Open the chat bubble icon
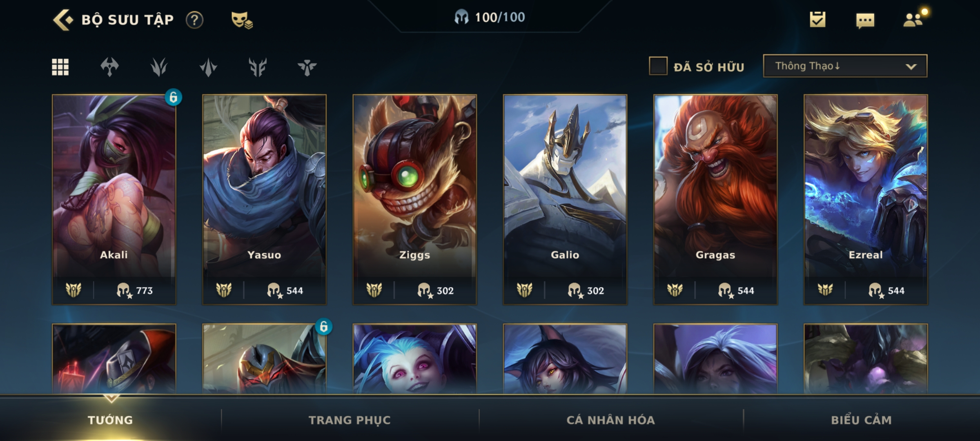This screenshot has width=980, height=441. (x=865, y=20)
